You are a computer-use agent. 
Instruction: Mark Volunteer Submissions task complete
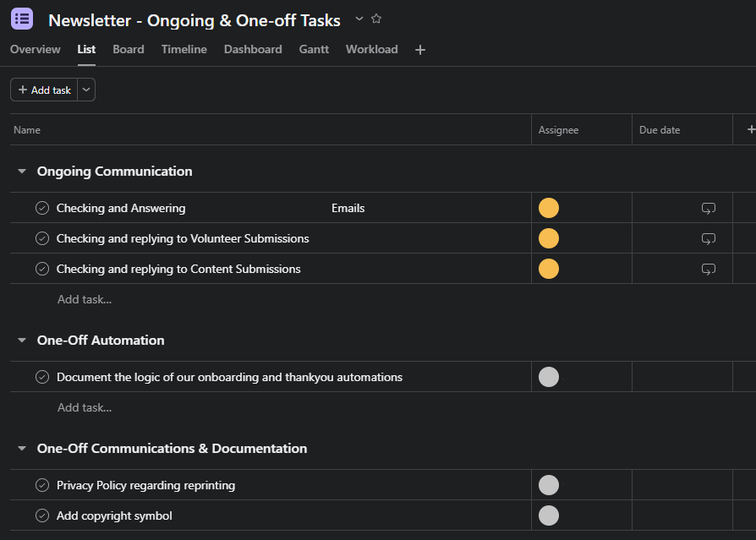click(x=42, y=238)
